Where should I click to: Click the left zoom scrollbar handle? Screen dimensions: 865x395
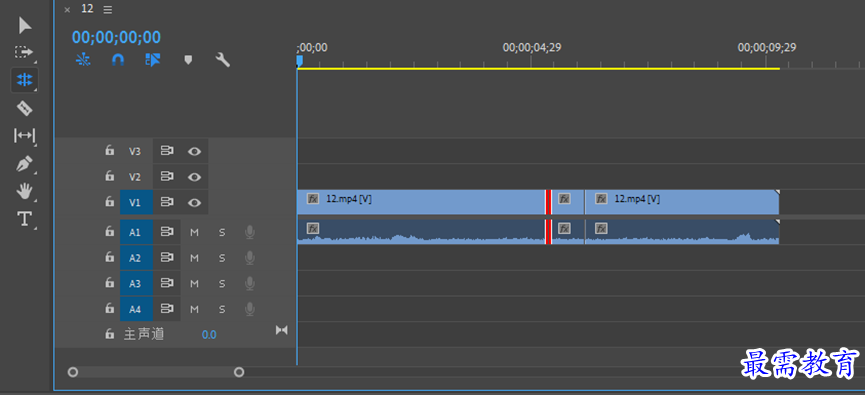pyautogui.click(x=72, y=372)
